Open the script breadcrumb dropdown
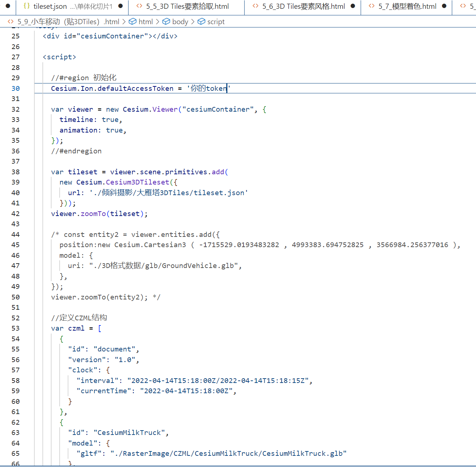This screenshot has width=476, height=469. tap(216, 22)
